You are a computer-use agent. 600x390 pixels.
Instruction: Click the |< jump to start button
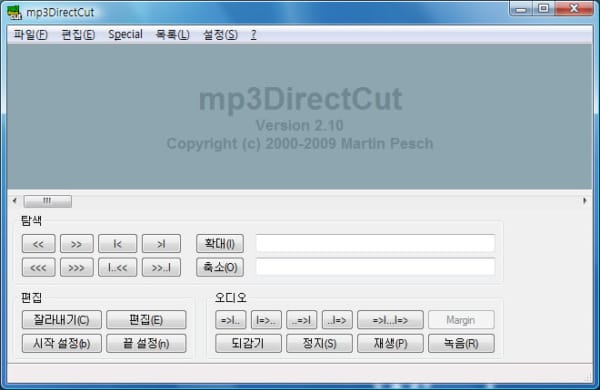point(117,244)
